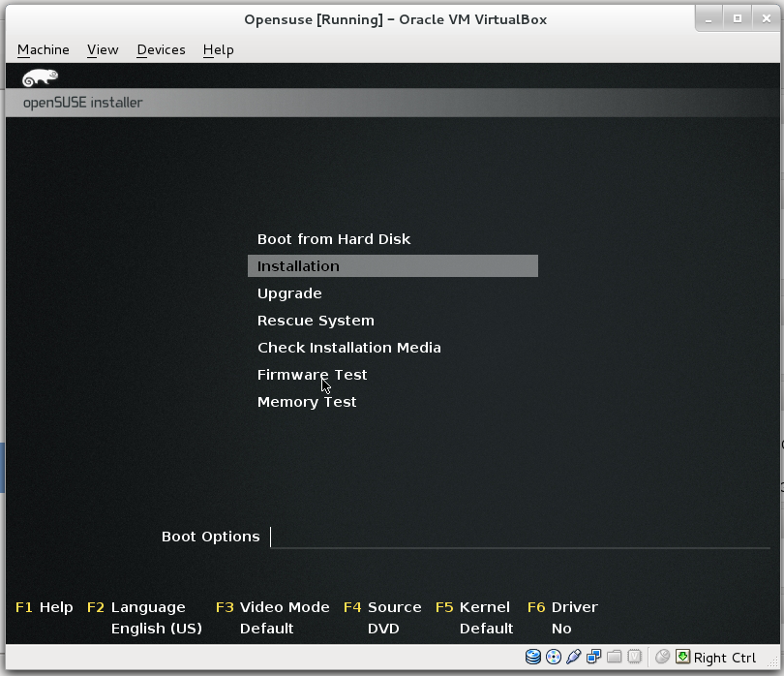This screenshot has width=784, height=676.
Task: Open the F5 Kernel options selector
Action: (x=473, y=607)
